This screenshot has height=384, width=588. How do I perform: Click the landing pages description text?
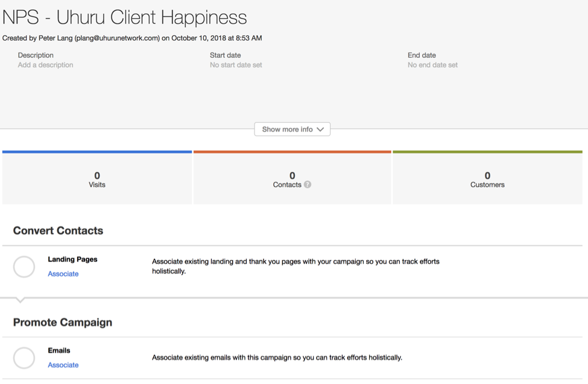(296, 266)
